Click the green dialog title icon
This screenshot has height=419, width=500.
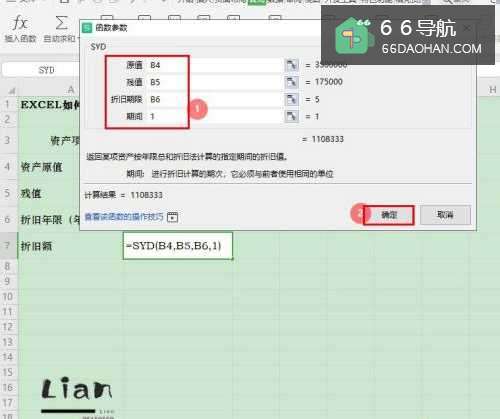[87, 28]
